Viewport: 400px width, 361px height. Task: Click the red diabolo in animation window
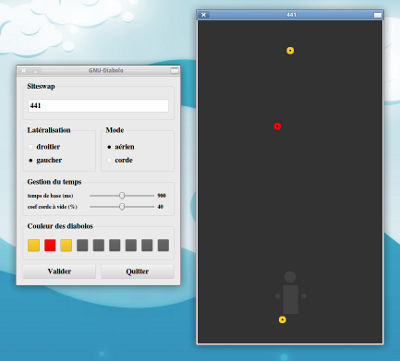[277, 126]
